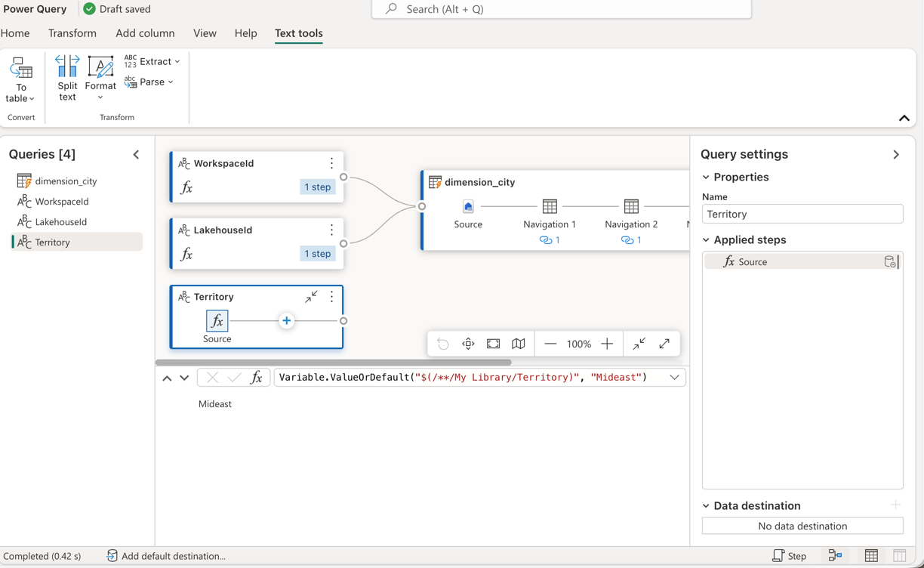Open the diagram mini-map
Screen dimensions: 924x568
point(518,344)
